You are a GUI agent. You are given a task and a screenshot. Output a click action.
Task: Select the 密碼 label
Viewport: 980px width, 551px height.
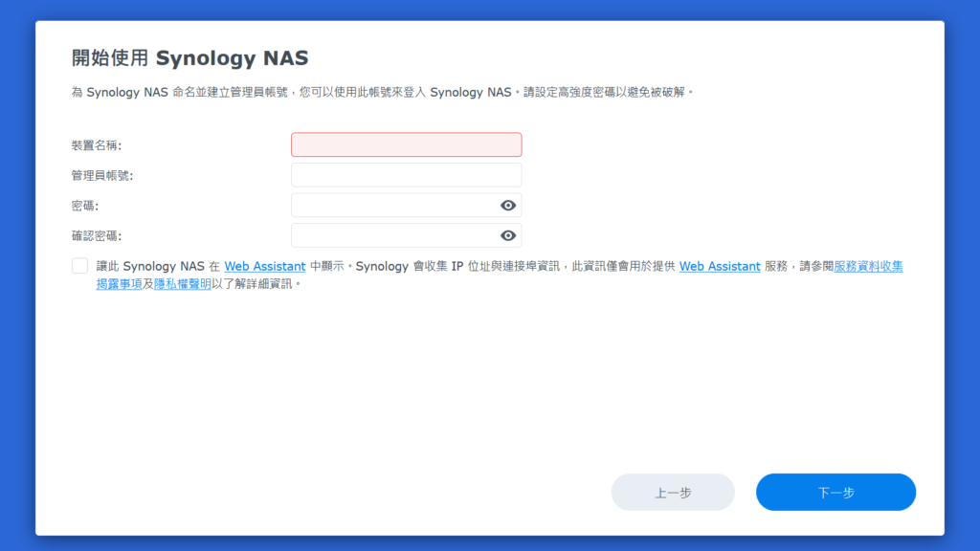point(85,207)
